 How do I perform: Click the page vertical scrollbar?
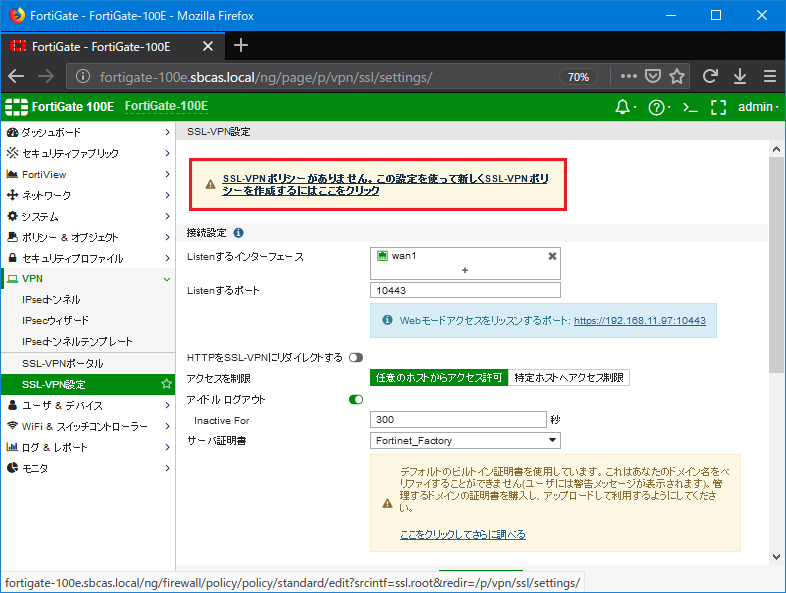pos(776,265)
